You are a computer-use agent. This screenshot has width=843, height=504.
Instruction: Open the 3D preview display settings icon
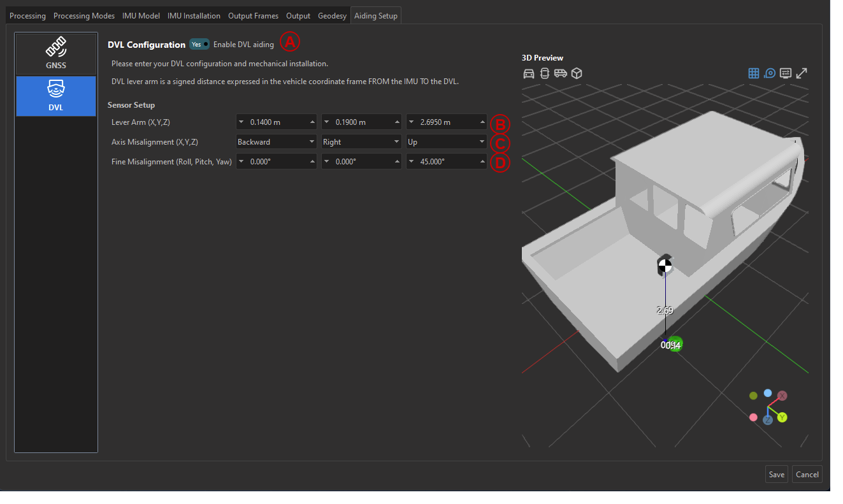[786, 73]
